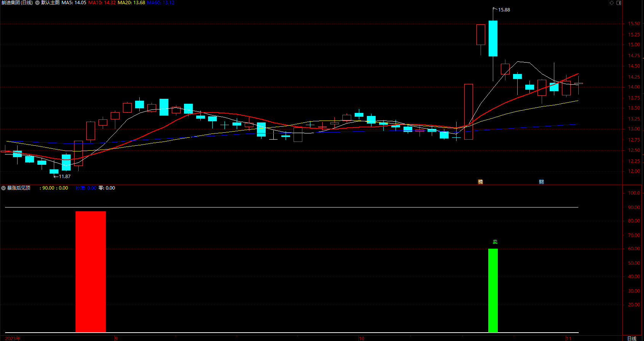Click the 2023年 date label on time axis
Screen dimensions: 644x341
tap(13, 338)
